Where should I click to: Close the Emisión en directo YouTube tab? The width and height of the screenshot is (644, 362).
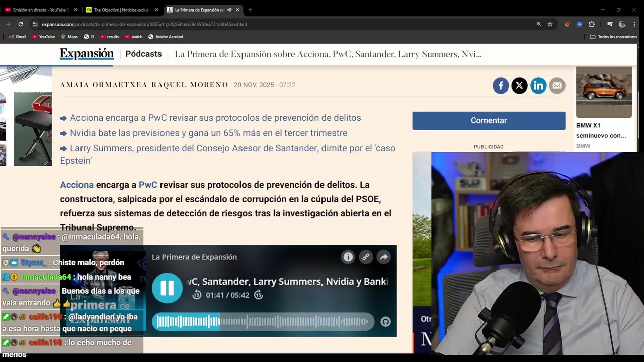coord(75,10)
